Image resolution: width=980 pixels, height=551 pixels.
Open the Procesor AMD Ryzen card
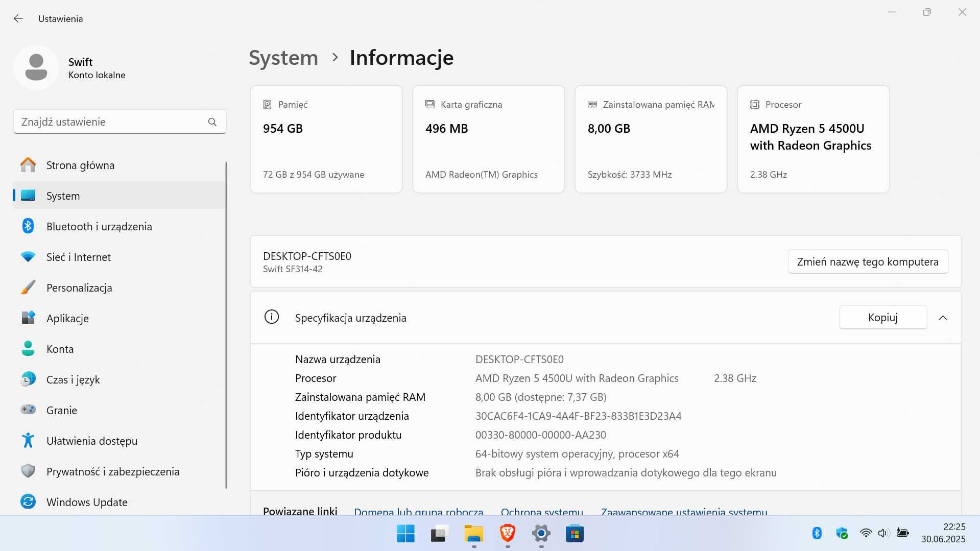tap(814, 139)
